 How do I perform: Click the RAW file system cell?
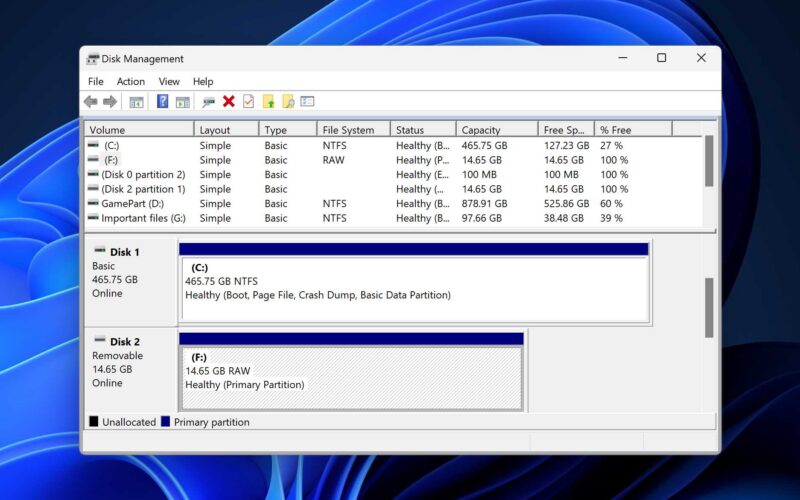click(333, 160)
